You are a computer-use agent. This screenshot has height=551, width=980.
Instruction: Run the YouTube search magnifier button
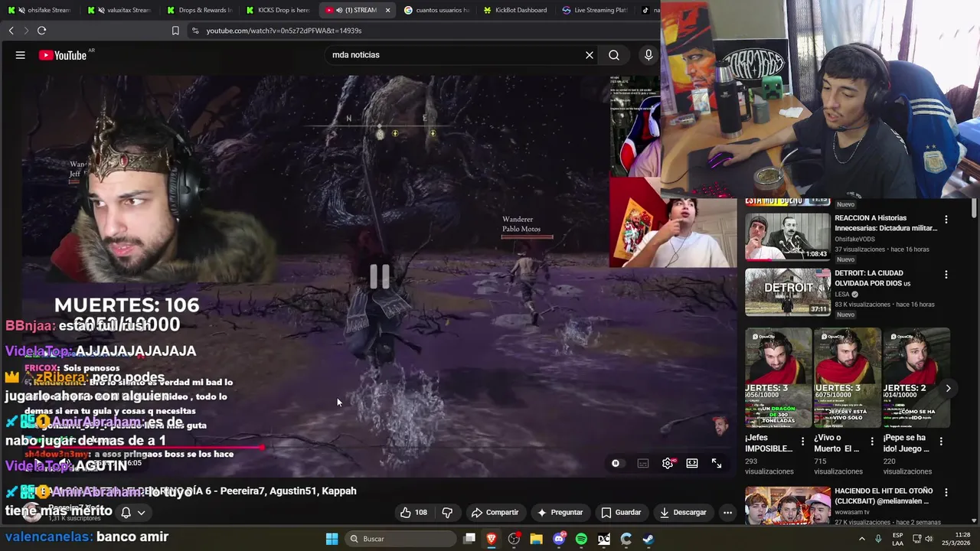coord(614,55)
